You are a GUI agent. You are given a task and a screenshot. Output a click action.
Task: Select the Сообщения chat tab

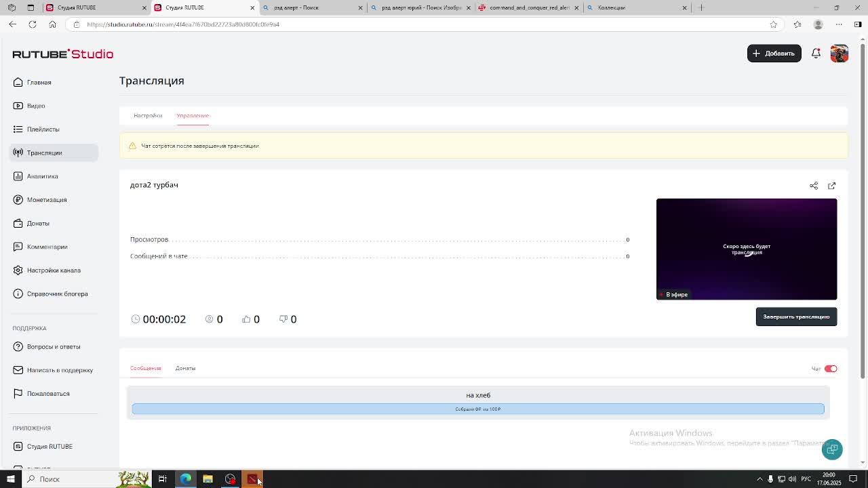pos(145,368)
